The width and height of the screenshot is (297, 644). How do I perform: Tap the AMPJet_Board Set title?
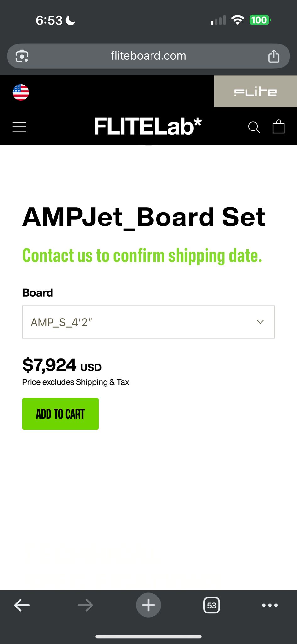point(144,217)
